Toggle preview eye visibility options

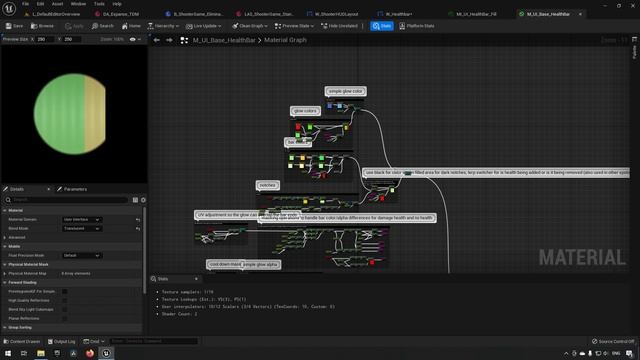pos(135,39)
